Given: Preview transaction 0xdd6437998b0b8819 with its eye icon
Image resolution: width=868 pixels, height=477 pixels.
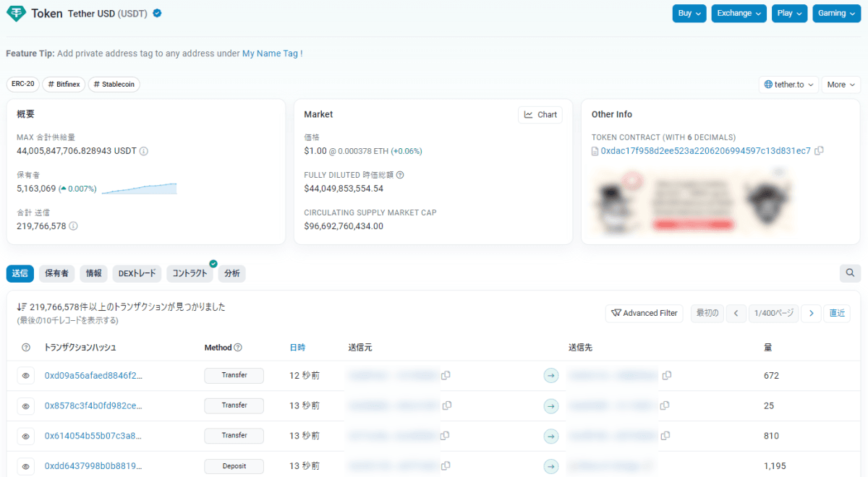Looking at the screenshot, I should coord(26,466).
